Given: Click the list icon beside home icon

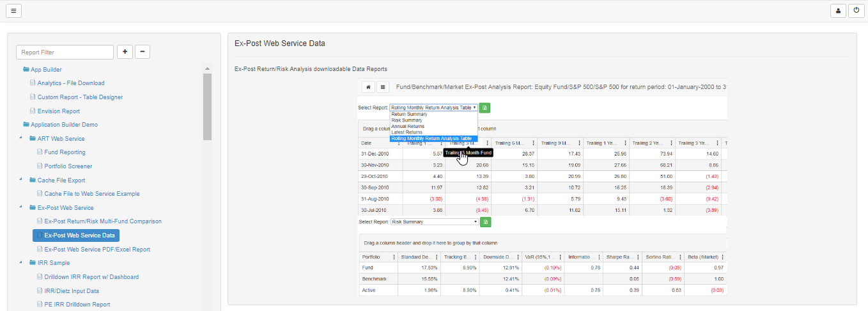Looking at the screenshot, I should [x=382, y=87].
